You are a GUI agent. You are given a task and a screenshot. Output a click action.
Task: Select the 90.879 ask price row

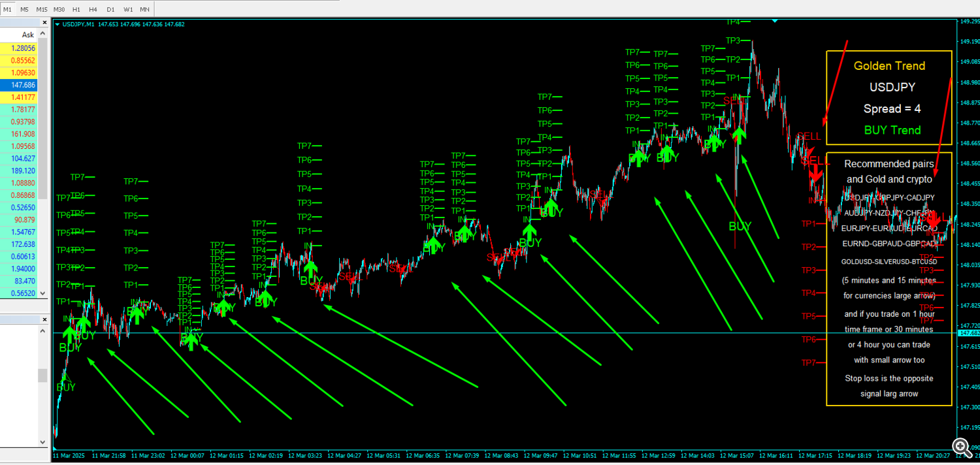(19, 219)
